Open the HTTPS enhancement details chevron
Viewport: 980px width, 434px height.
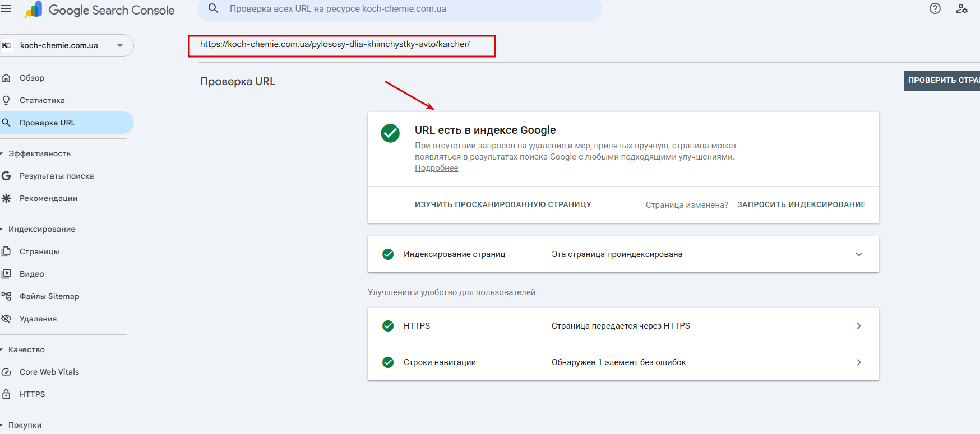pyautogui.click(x=858, y=326)
